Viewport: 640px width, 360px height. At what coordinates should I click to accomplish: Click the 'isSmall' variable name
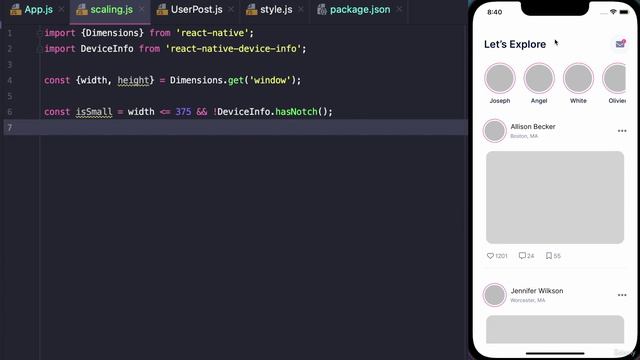pos(94,111)
